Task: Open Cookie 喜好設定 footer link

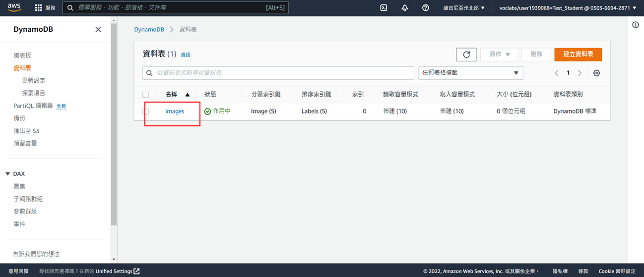Action: (x=617, y=271)
